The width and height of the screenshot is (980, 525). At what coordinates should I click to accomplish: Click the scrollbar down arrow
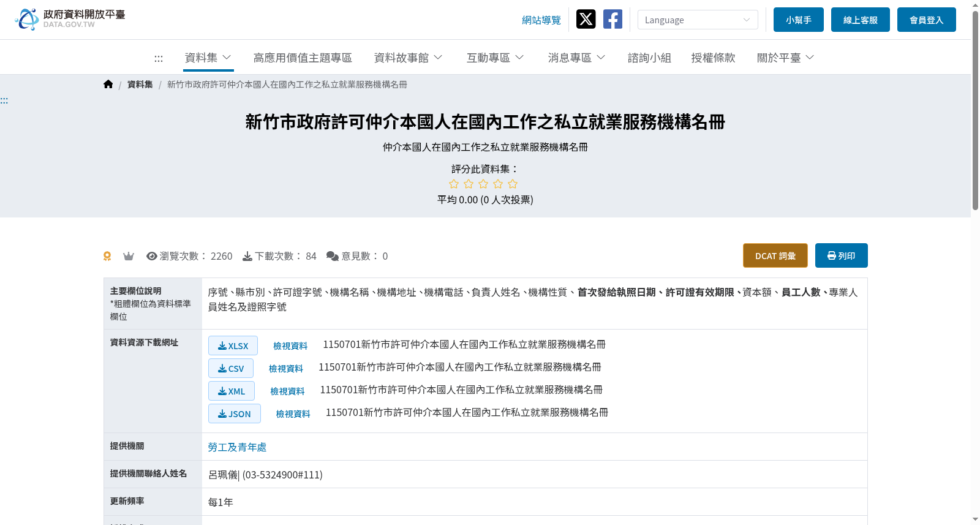coord(975,519)
